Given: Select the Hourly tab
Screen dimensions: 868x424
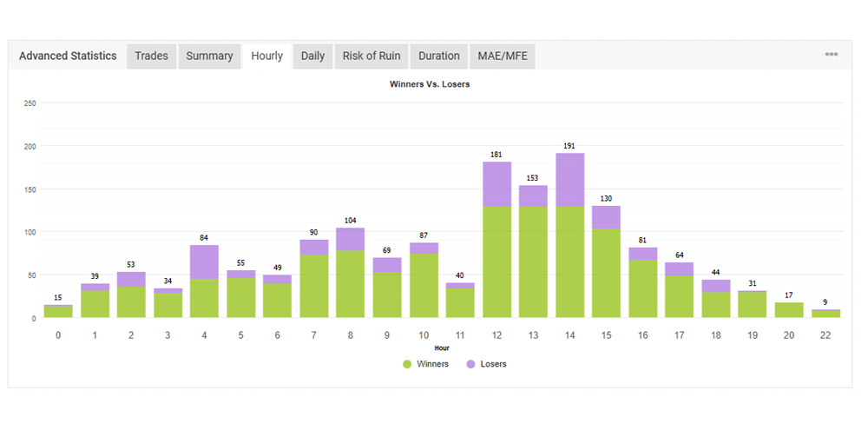Looking at the screenshot, I should pyautogui.click(x=266, y=56).
